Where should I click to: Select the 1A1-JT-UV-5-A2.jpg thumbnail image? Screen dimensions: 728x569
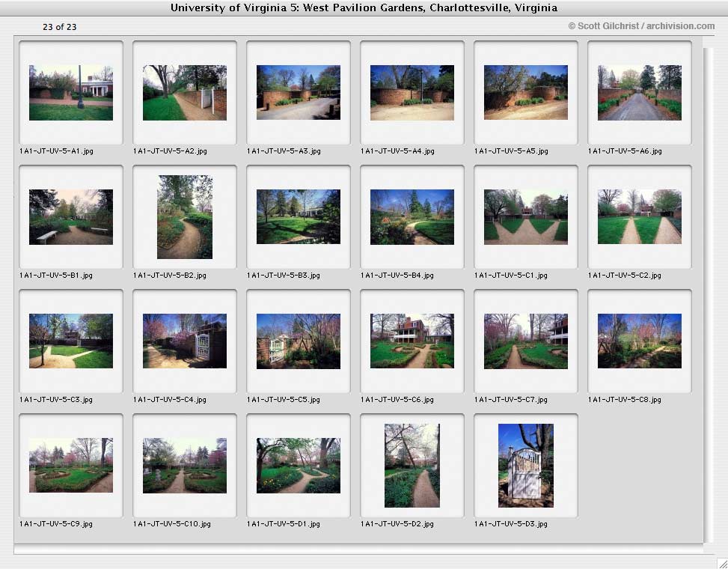pos(185,92)
